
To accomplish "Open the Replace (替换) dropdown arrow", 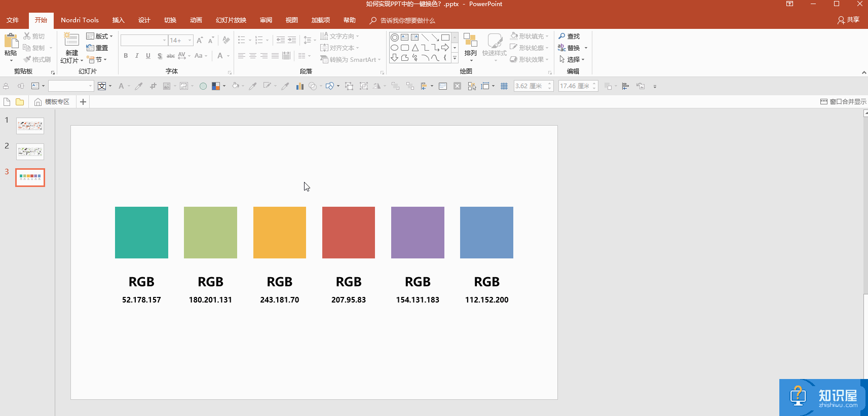I will click(x=586, y=48).
